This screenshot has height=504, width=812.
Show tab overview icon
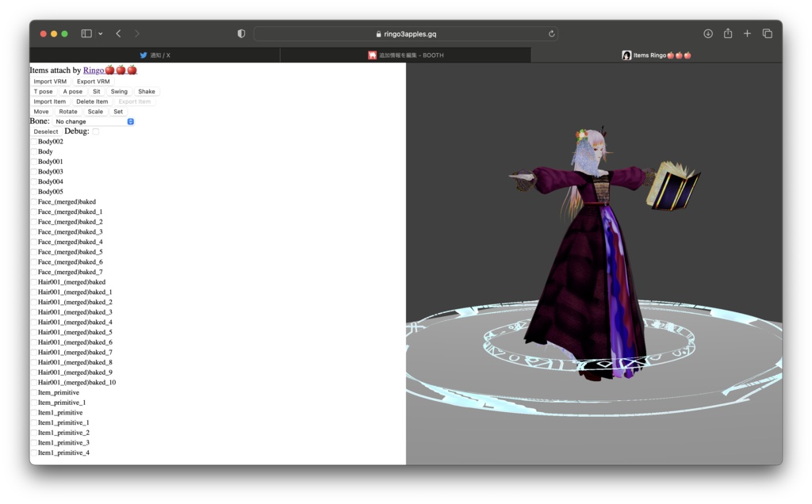[x=768, y=33]
